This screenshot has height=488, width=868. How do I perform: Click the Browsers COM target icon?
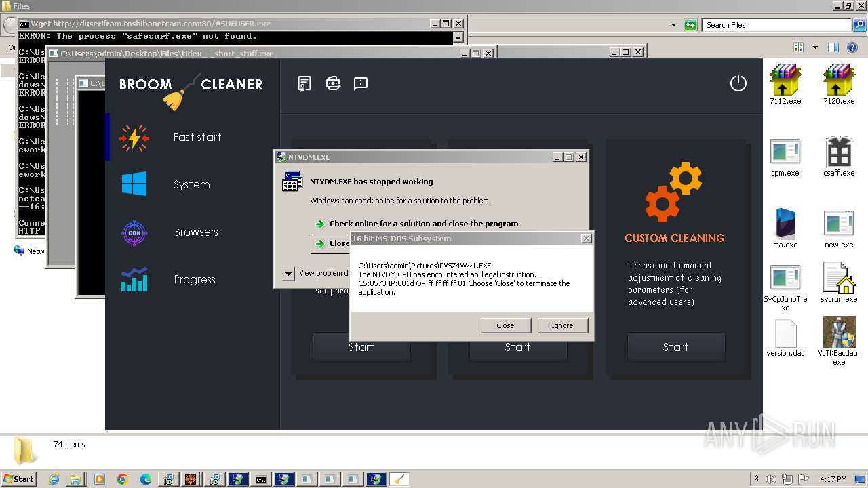[134, 232]
